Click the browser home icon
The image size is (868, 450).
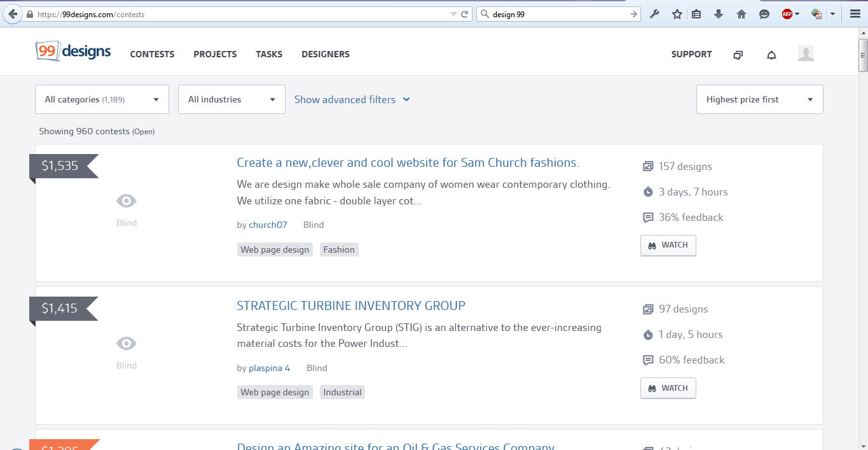(x=741, y=14)
